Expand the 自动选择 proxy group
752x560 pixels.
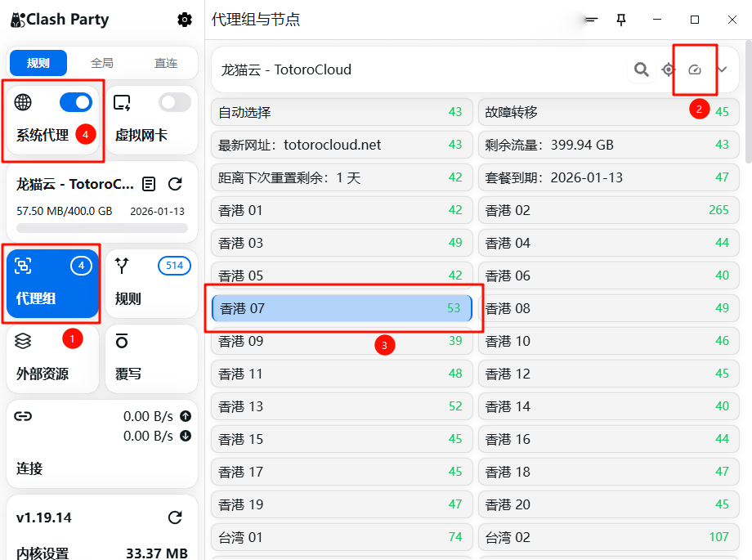(x=341, y=112)
